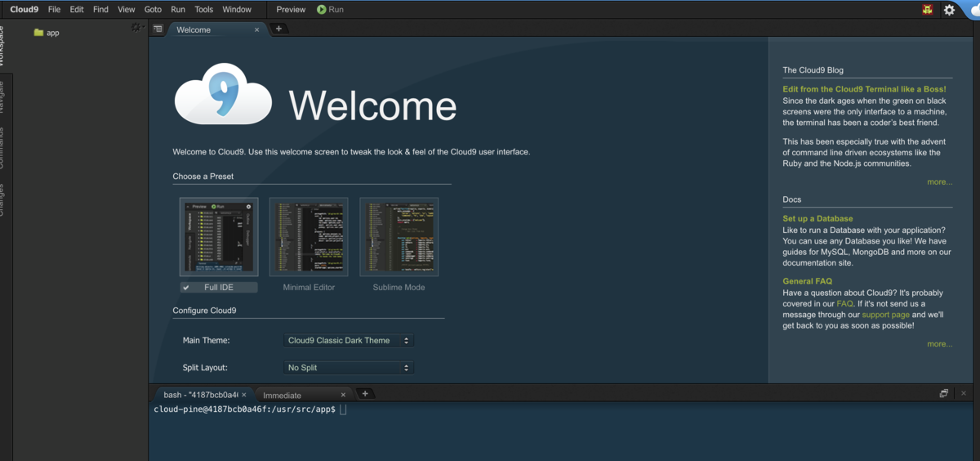Switch to the Welcome tab
The image size is (980, 461).
pos(216,29)
